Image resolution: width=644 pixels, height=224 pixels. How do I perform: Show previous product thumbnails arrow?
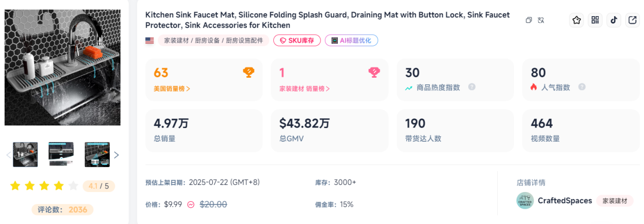(8, 155)
